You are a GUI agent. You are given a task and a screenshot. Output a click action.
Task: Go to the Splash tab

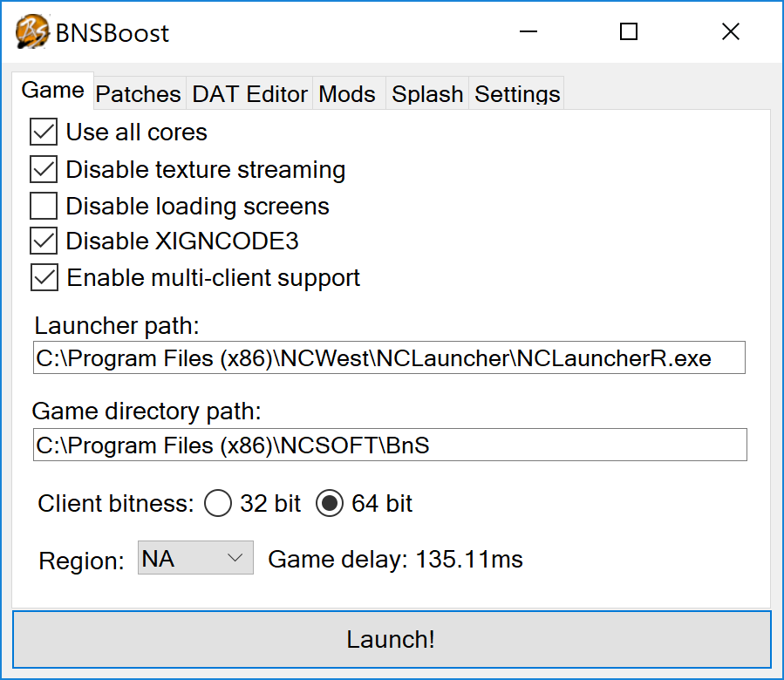(x=427, y=93)
